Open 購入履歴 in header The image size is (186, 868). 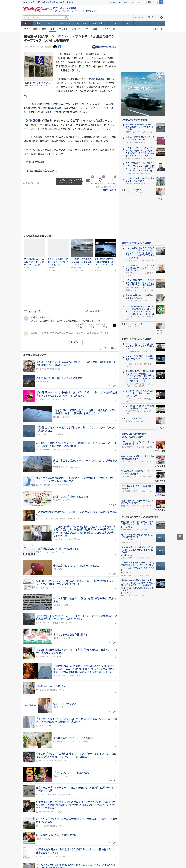pyautogui.click(x=152, y=18)
